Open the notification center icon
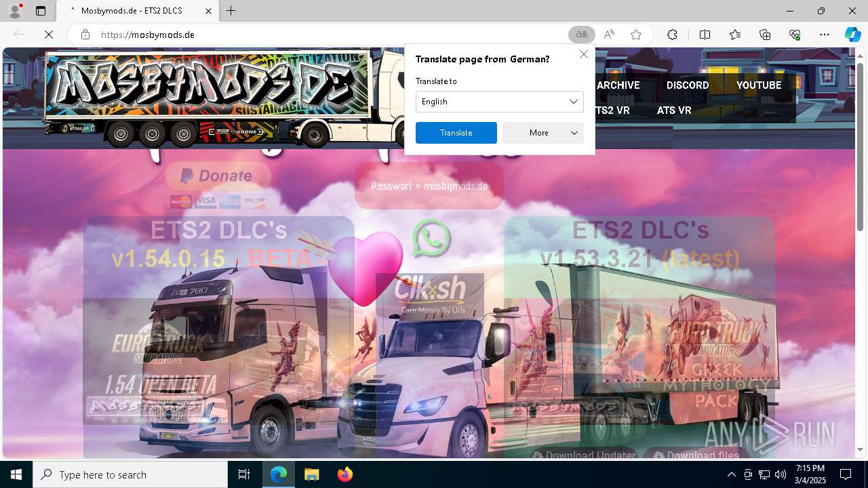This screenshot has width=868, height=488. coord(846,474)
